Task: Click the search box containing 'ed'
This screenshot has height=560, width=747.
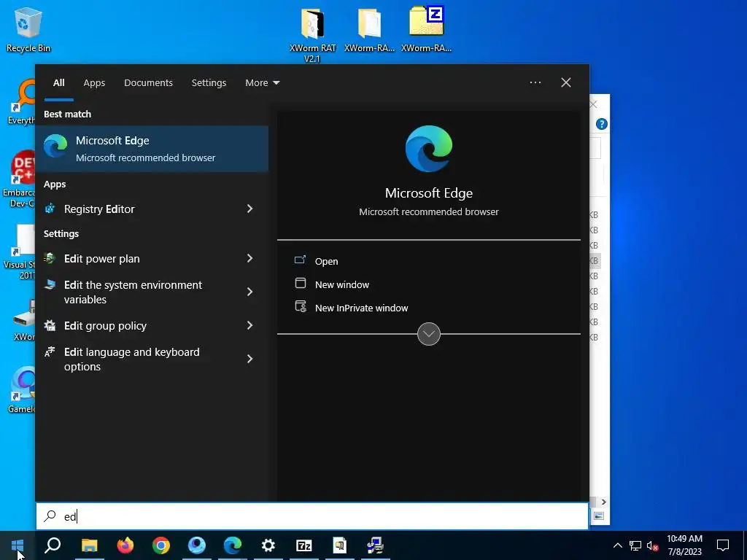Action: click(x=312, y=516)
